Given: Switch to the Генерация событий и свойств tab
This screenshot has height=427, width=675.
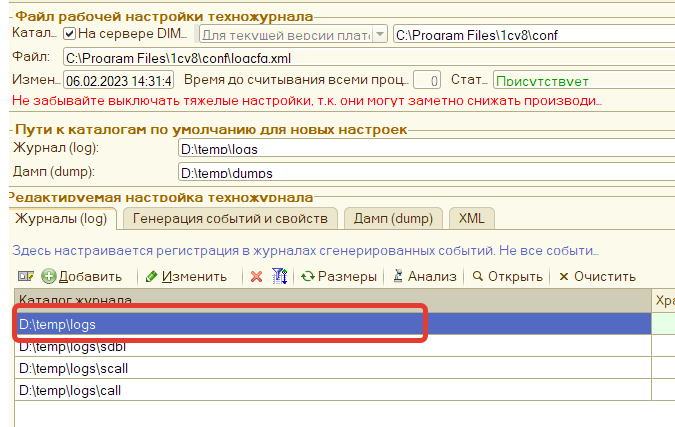Looking at the screenshot, I should point(230,218).
